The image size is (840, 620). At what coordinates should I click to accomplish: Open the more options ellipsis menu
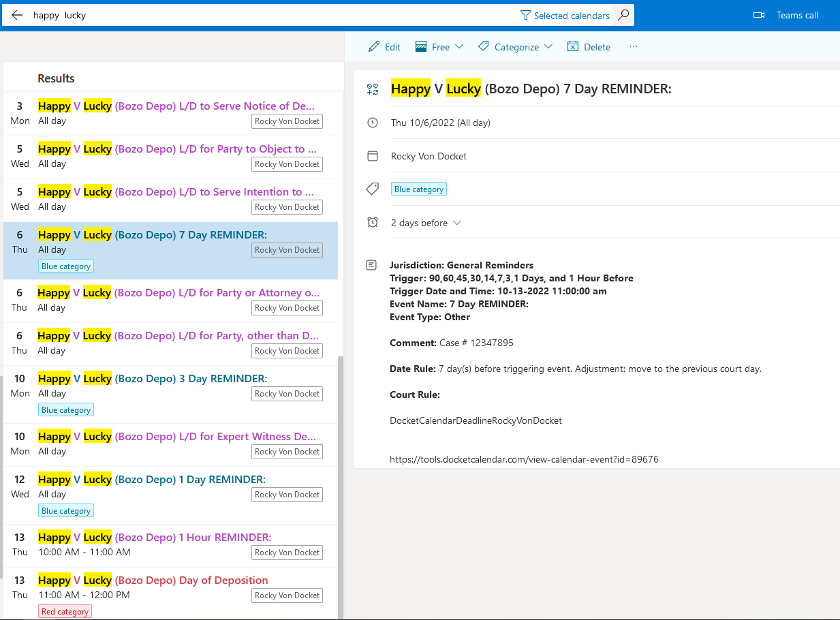[x=634, y=47]
